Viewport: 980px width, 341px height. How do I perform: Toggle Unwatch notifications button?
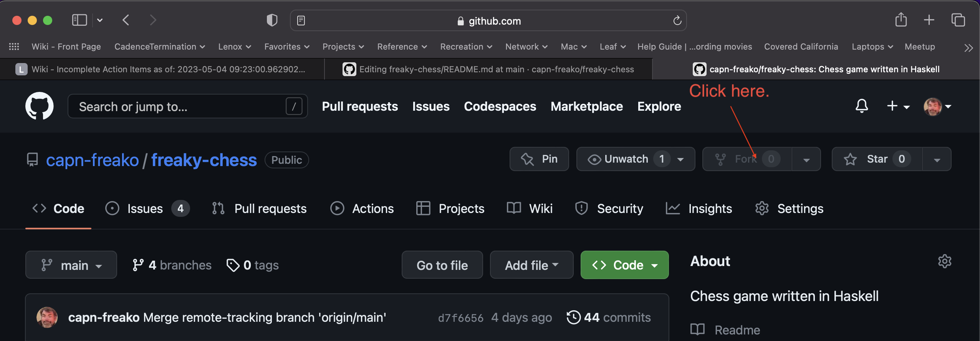click(x=636, y=159)
